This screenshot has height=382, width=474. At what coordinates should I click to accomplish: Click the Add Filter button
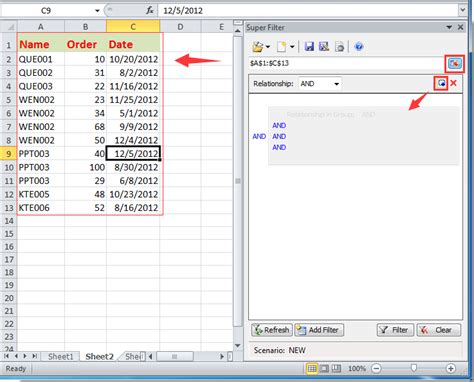[x=319, y=330]
